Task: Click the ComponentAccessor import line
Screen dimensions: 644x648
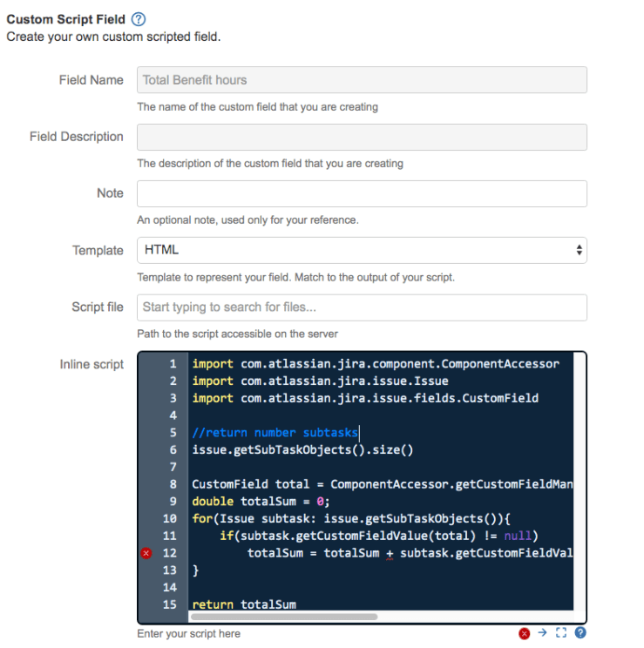Action: coord(375,364)
